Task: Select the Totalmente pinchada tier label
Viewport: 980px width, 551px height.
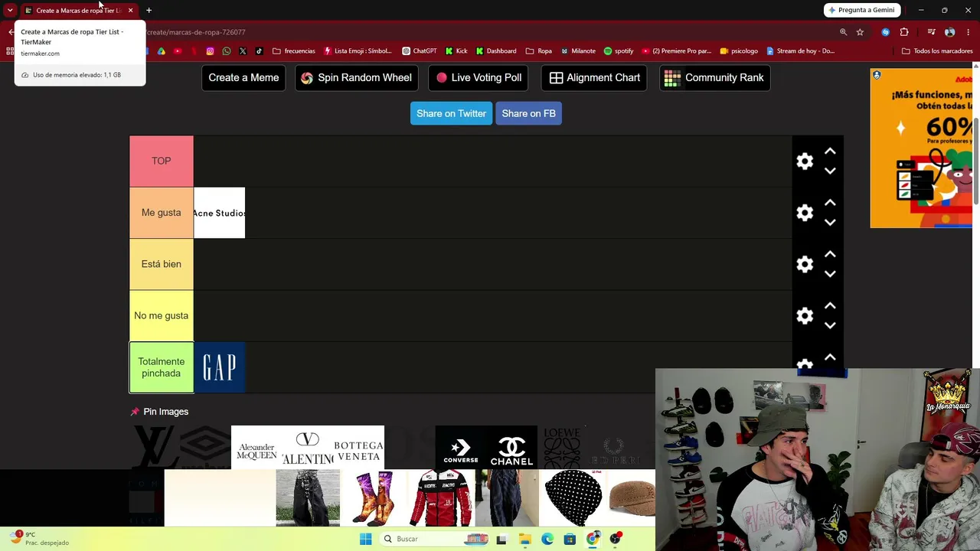Action: coord(162,367)
